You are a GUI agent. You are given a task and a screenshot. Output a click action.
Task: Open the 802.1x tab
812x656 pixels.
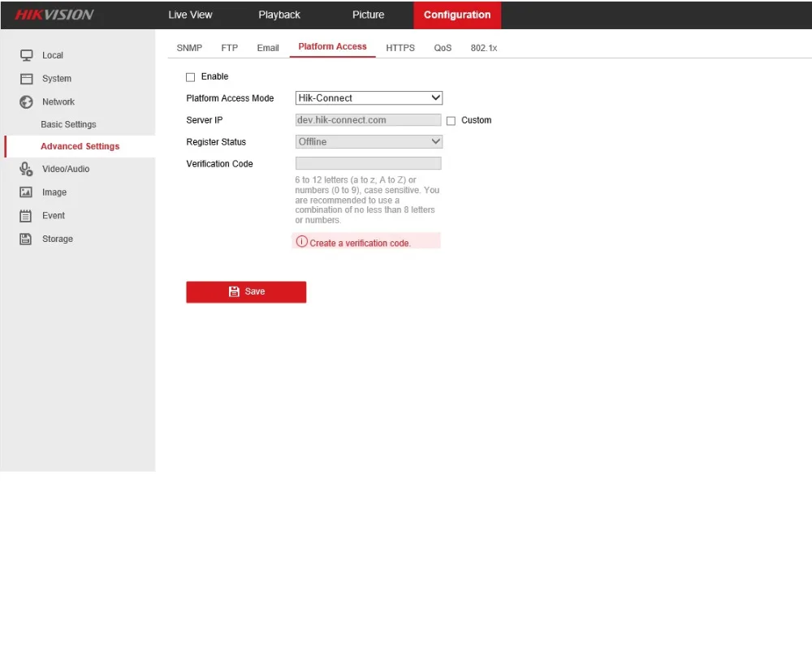pos(484,48)
